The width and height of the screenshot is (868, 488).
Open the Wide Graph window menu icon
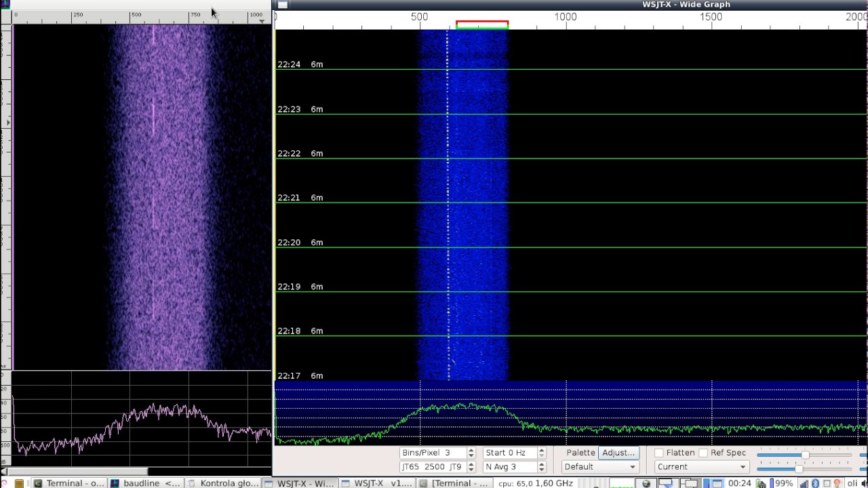point(282,5)
